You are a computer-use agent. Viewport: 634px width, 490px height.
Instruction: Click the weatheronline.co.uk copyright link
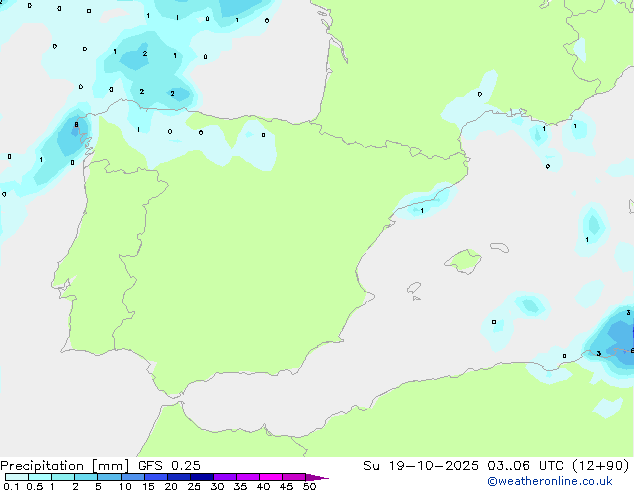click(550, 481)
